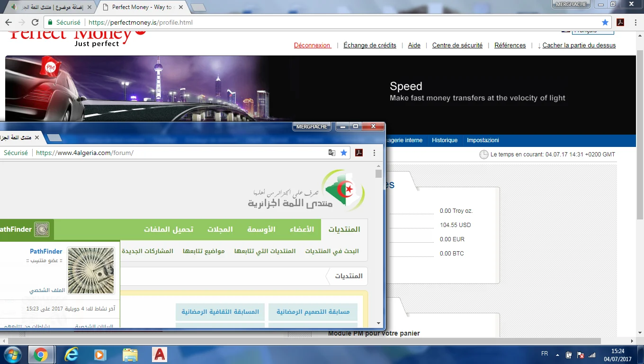Select the الأعضاء tab in forum navigation
This screenshot has width=644, height=364.
pyautogui.click(x=302, y=229)
